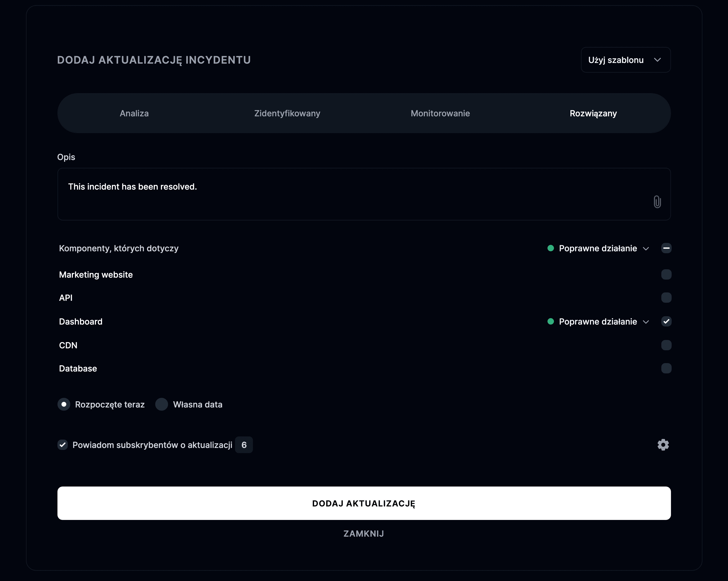
Task: Select the Analiza status tab
Action: point(134,113)
